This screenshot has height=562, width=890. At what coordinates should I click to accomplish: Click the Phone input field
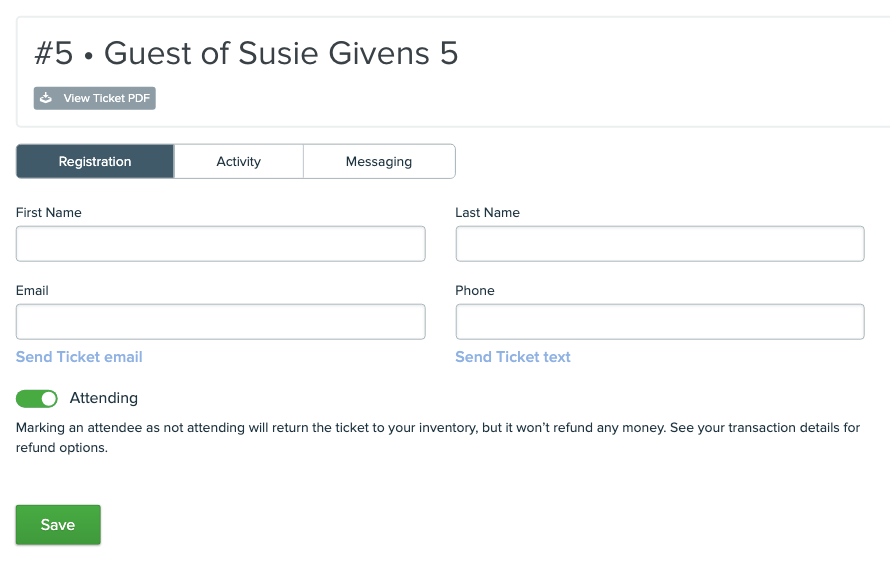click(x=660, y=322)
